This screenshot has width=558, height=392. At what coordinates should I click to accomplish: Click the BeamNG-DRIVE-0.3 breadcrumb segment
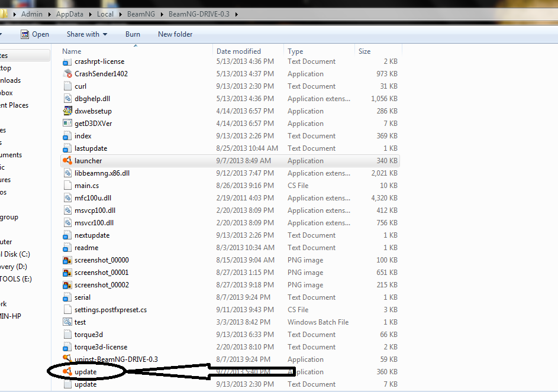[x=199, y=14]
